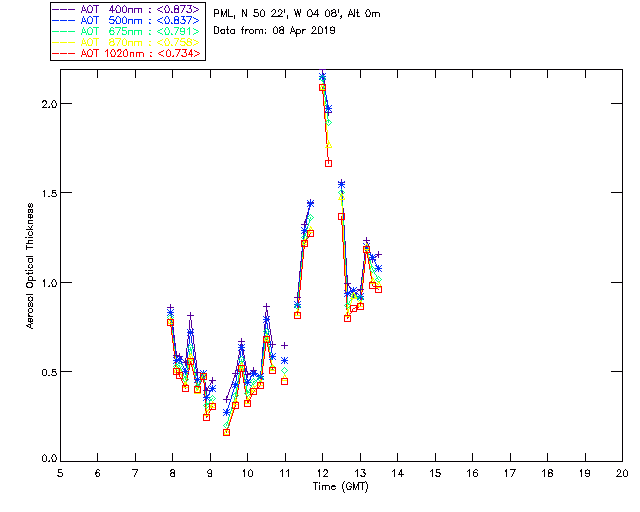
Task: Click the lowest red square marker near 9.5 GMT
Action: pos(227,432)
